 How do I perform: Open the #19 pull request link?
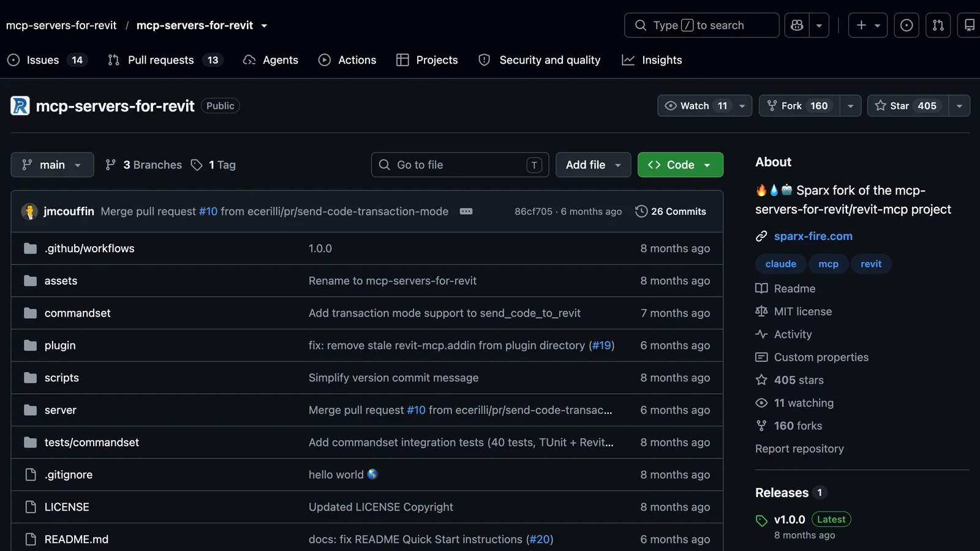pos(601,345)
